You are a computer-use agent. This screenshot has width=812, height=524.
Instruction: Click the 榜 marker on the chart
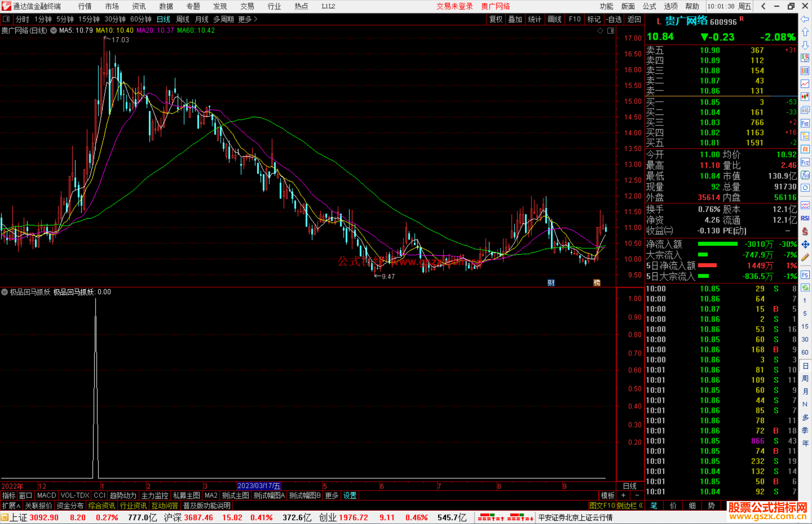pyautogui.click(x=597, y=282)
